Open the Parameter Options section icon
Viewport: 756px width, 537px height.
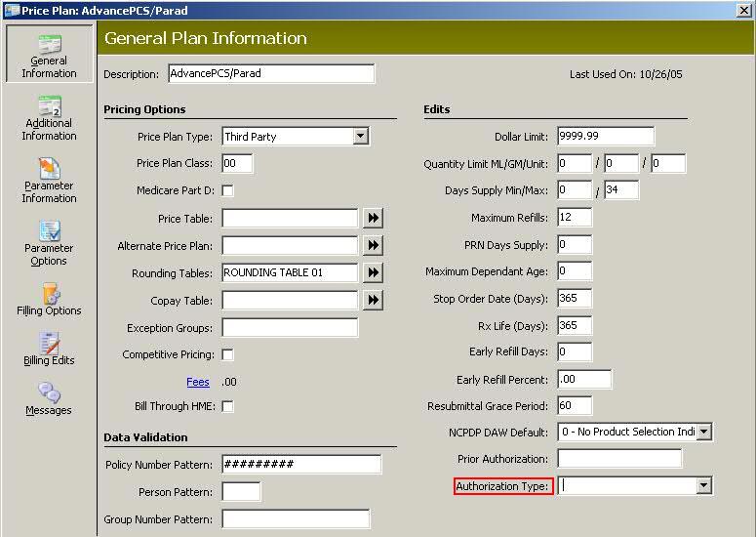(50, 231)
